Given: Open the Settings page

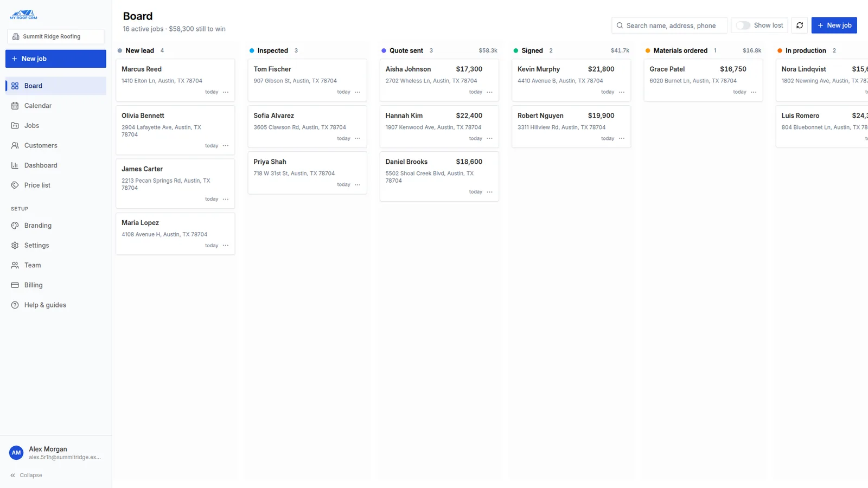Looking at the screenshot, I should pyautogui.click(x=56, y=246).
